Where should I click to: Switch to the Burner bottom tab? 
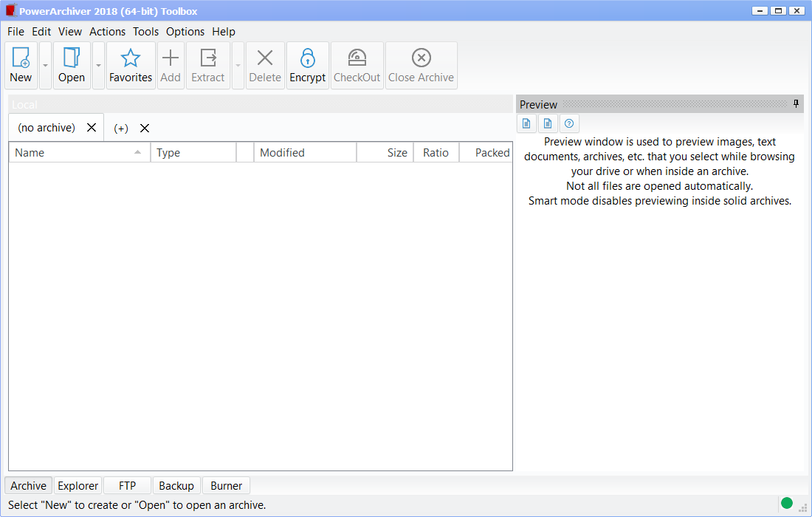click(x=227, y=485)
